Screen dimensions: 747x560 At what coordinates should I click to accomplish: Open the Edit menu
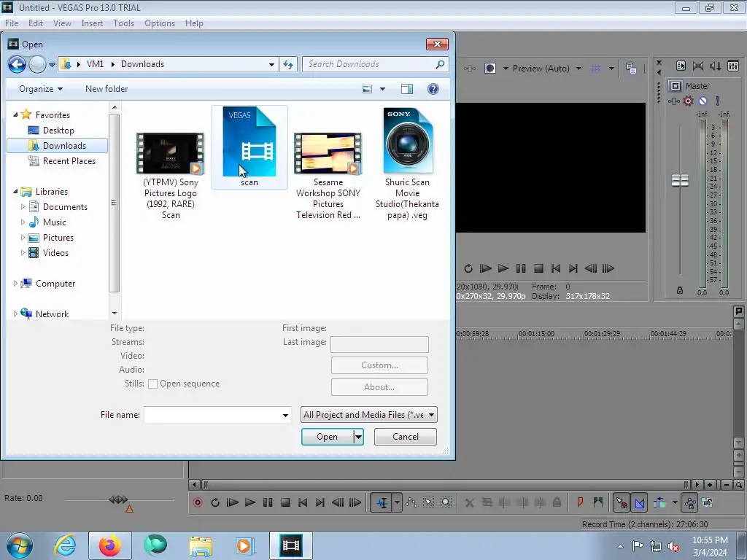click(36, 23)
